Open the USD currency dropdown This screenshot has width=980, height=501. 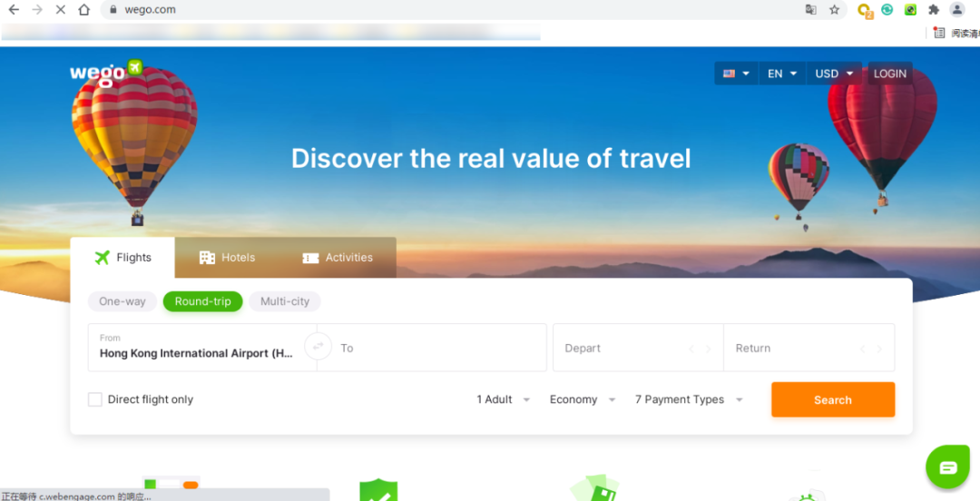834,74
